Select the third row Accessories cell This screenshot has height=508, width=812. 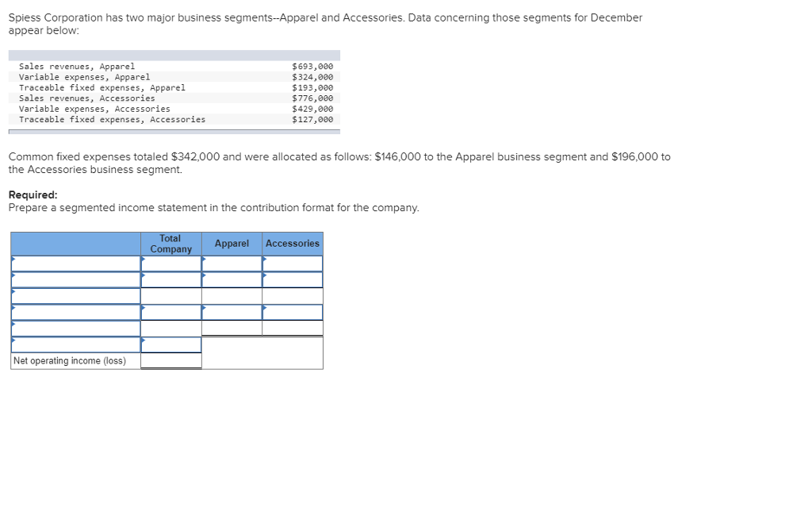click(x=293, y=296)
